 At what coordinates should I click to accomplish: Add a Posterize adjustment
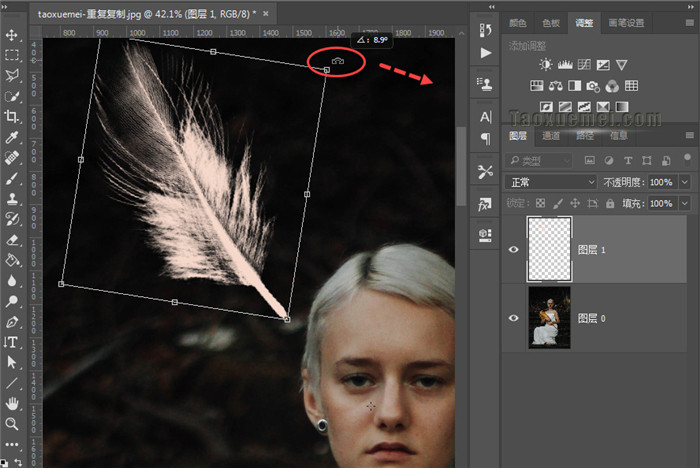coord(565,107)
